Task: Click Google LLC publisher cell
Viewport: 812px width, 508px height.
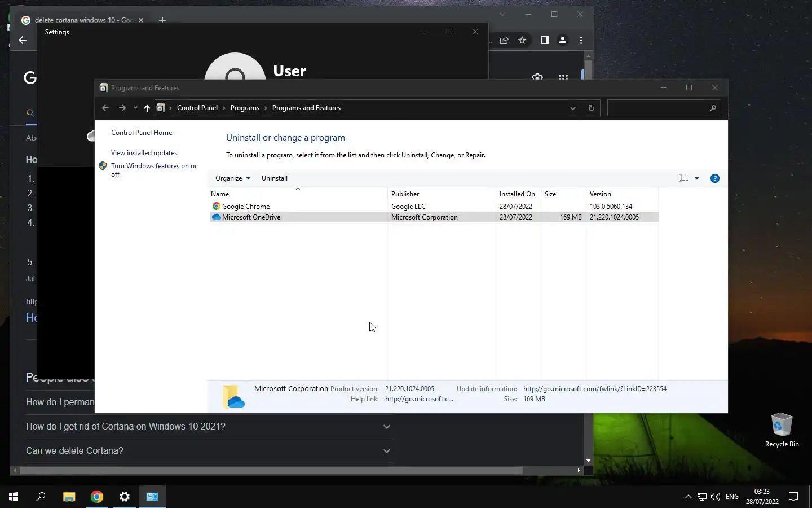Action: (x=408, y=207)
